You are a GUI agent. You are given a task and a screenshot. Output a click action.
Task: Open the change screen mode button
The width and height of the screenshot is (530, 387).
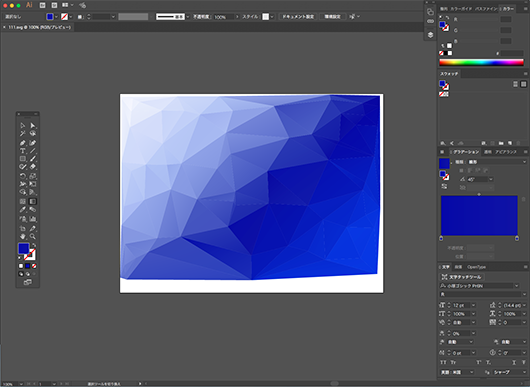[28, 282]
